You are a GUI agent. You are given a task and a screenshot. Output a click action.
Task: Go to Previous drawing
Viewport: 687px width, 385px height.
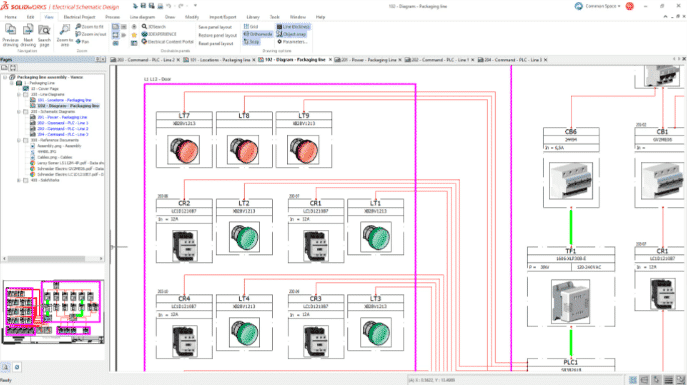pyautogui.click(x=11, y=35)
